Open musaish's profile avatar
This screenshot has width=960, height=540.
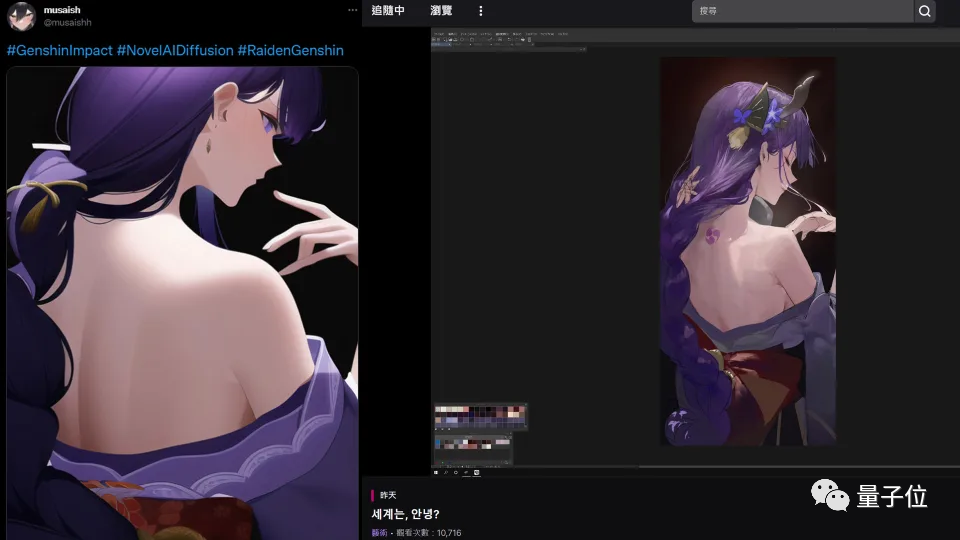pos(21,16)
